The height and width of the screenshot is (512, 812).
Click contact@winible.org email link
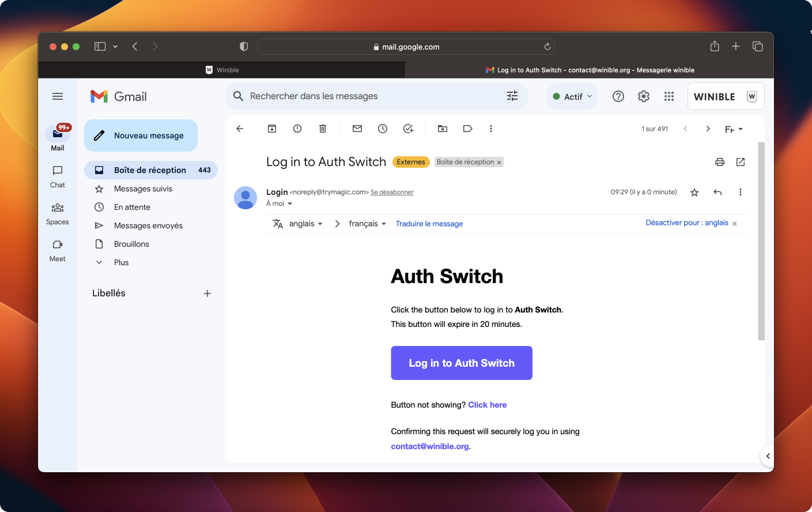coord(430,446)
